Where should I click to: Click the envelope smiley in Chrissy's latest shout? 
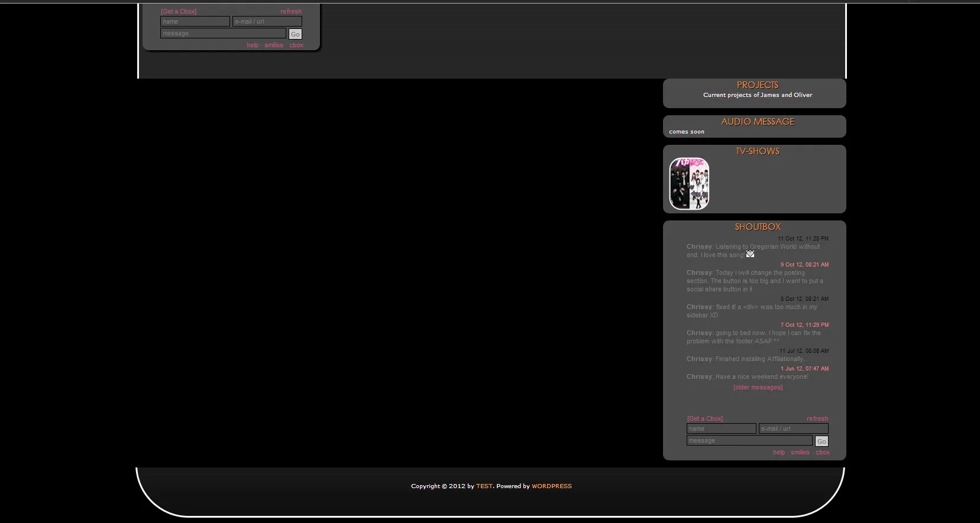750,254
